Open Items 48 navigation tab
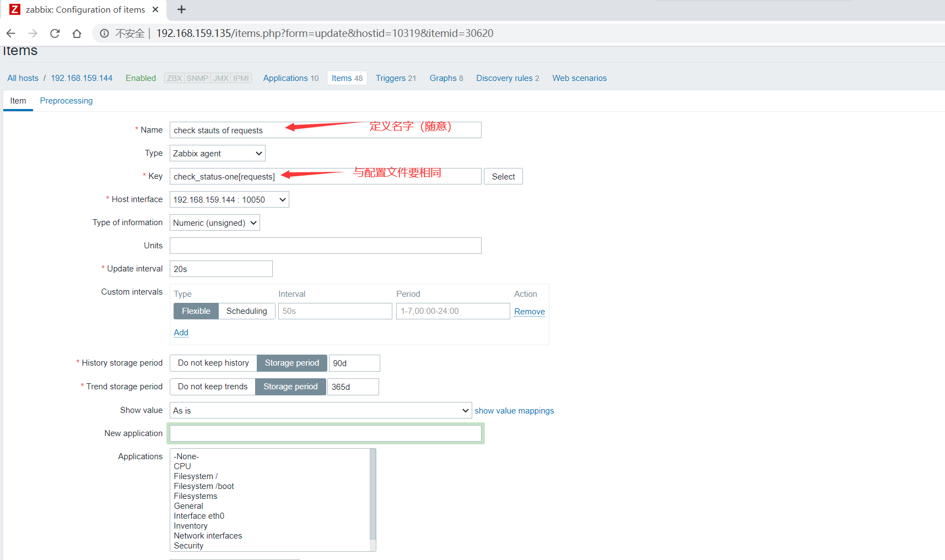This screenshot has height=560, width=945. [347, 78]
